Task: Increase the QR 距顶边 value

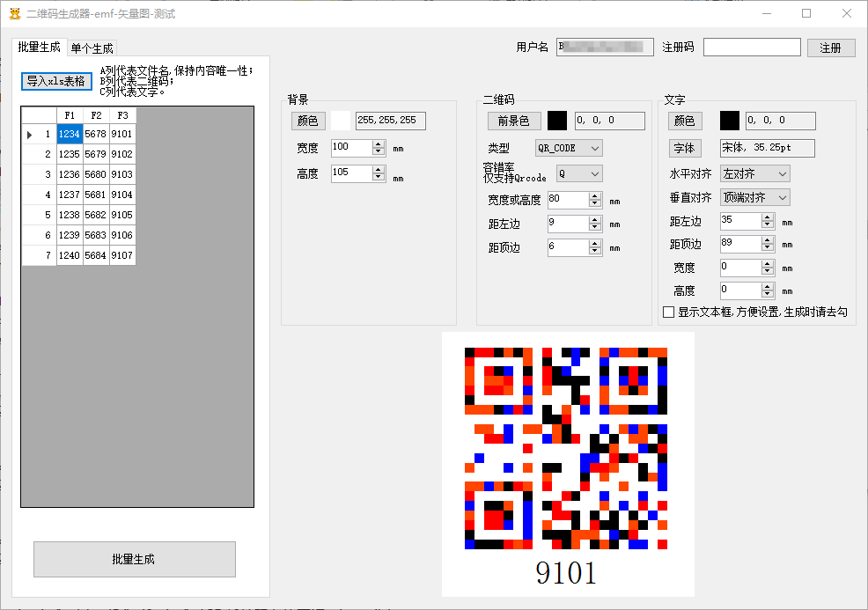Action: coord(595,244)
